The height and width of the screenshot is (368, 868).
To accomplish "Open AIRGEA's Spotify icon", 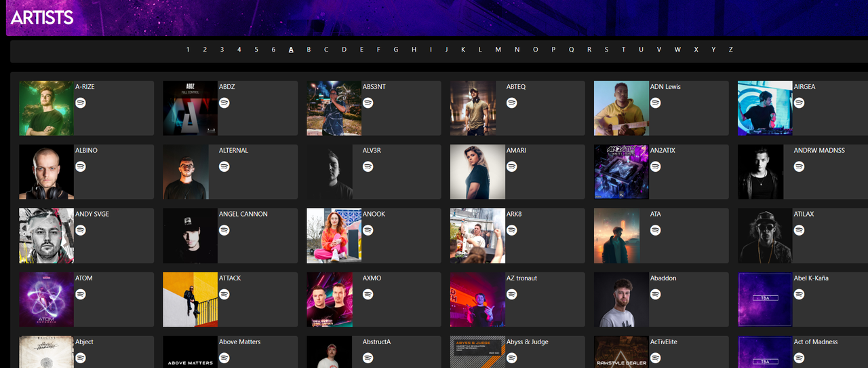I will 800,103.
